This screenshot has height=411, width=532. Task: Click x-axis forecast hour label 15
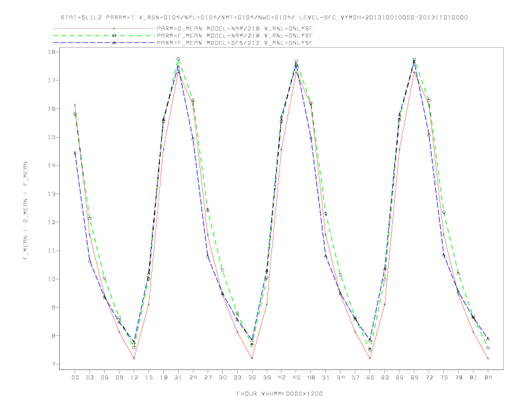click(148, 377)
